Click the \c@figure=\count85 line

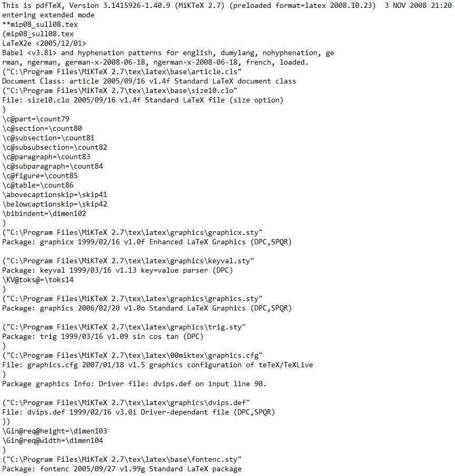tap(40, 176)
